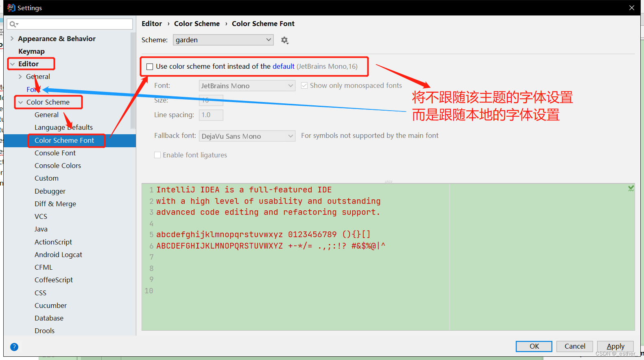Click the search magnifier icon in settings
Viewport: 644px width, 360px height.
[13, 24]
